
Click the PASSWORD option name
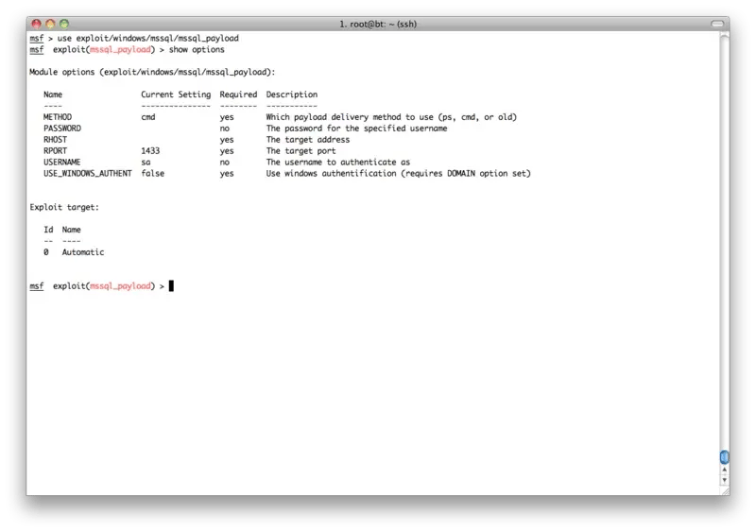[62, 129]
